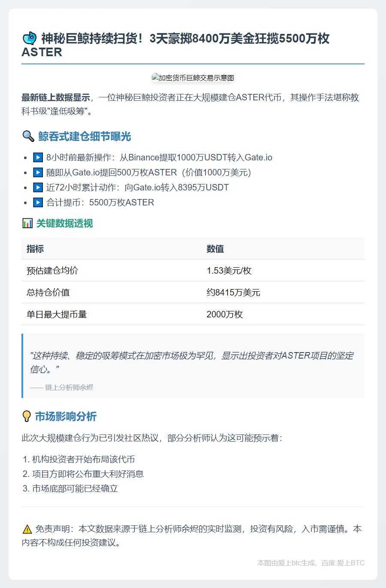
Task: Click the warning triangle icon before 免责声明
Action: 27,529
